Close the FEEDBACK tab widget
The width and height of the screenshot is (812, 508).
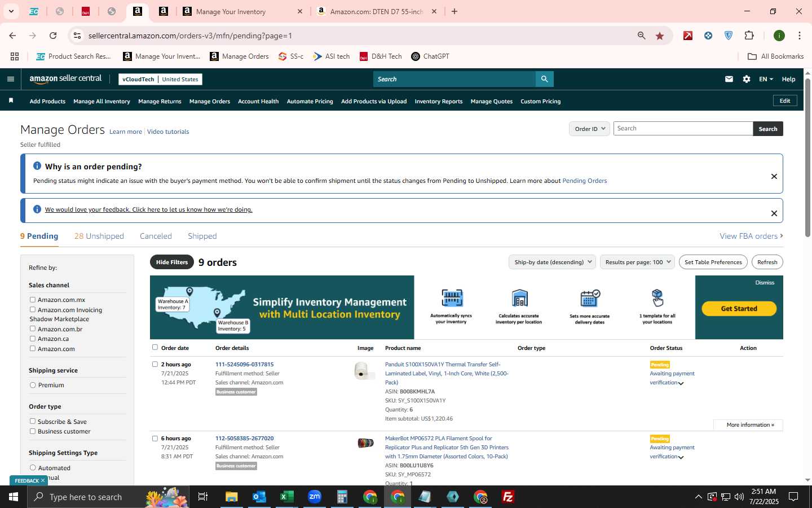tap(42, 480)
